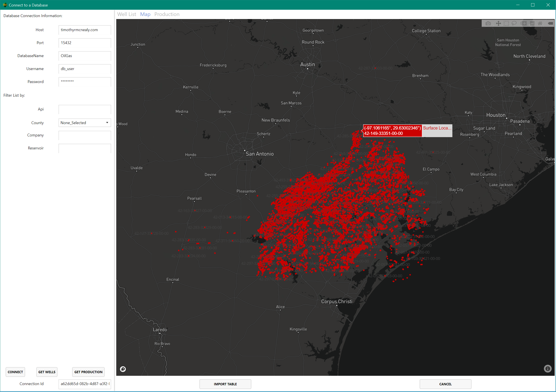Click the GET PRODUCTION button
556x392 pixels.
[88, 372]
